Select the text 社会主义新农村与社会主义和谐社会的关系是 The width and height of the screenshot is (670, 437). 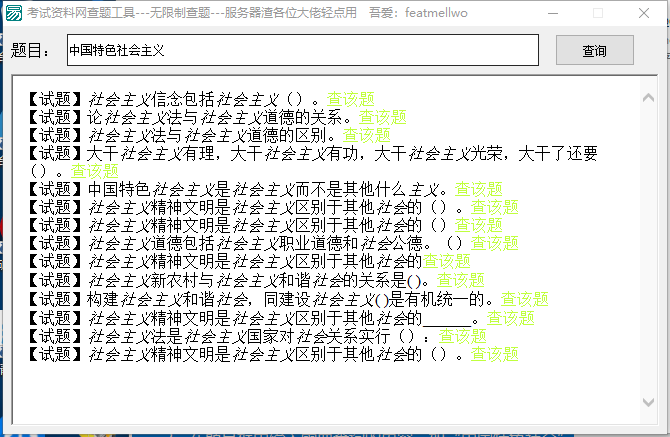click(x=247, y=280)
